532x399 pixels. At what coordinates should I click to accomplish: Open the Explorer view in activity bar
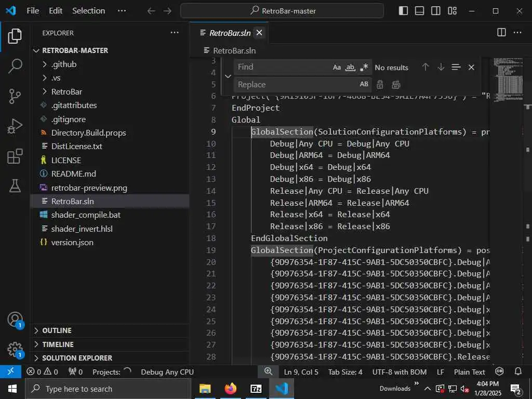(15, 36)
